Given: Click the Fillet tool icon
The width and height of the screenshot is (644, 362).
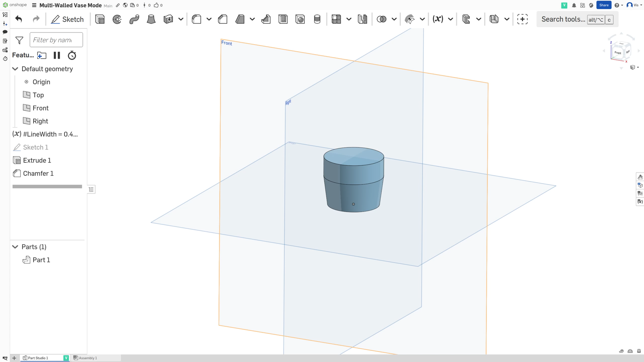Looking at the screenshot, I should tap(197, 19).
